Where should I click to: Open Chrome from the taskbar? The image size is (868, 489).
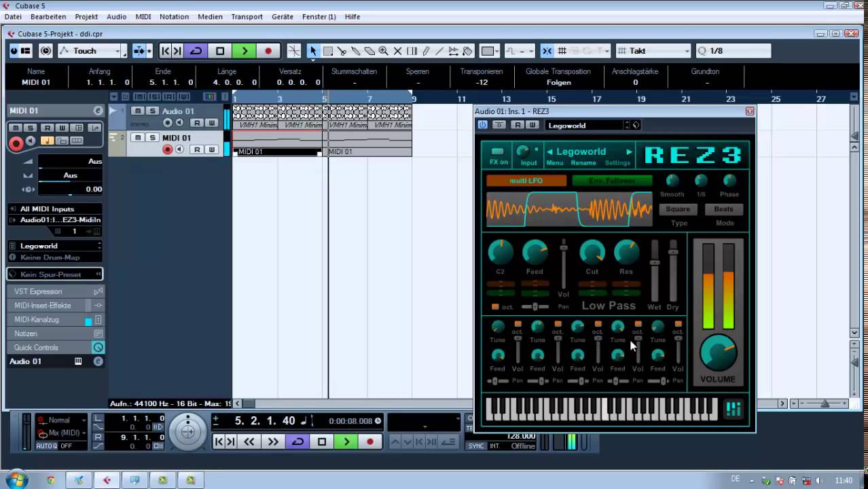point(51,480)
